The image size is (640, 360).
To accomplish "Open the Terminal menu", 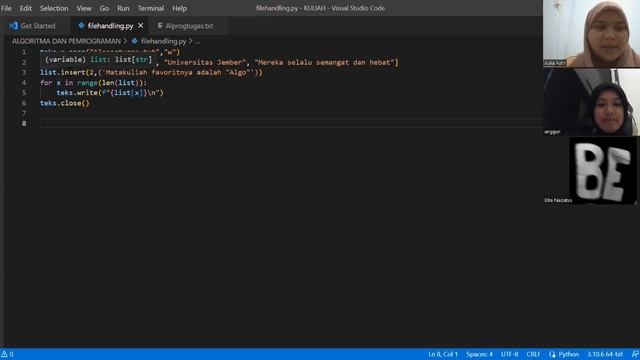I will pyautogui.click(x=151, y=8).
